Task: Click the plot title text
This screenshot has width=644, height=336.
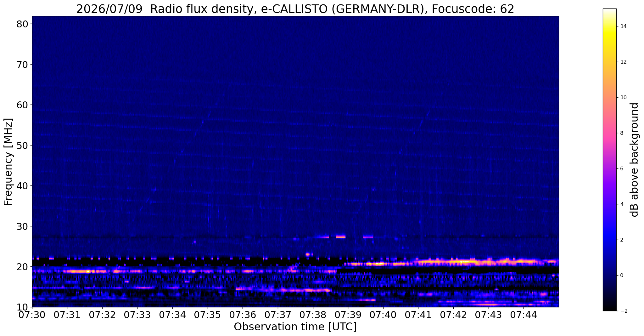Action: pyautogui.click(x=295, y=9)
